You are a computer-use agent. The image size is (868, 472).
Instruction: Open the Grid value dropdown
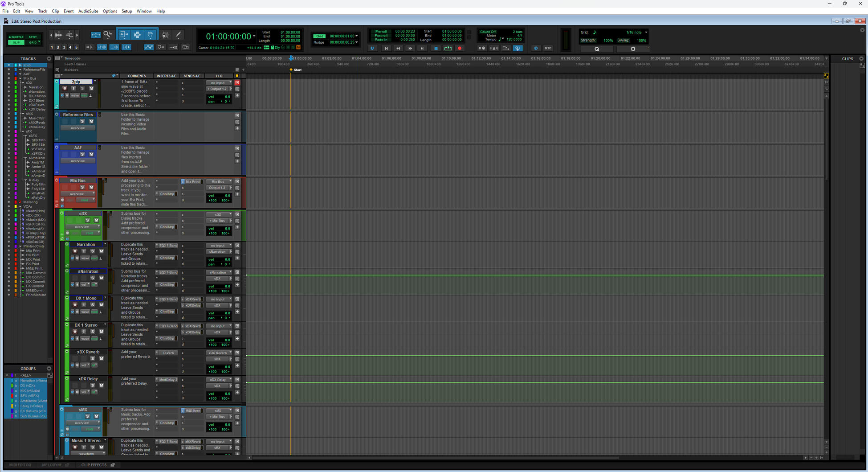(357, 36)
